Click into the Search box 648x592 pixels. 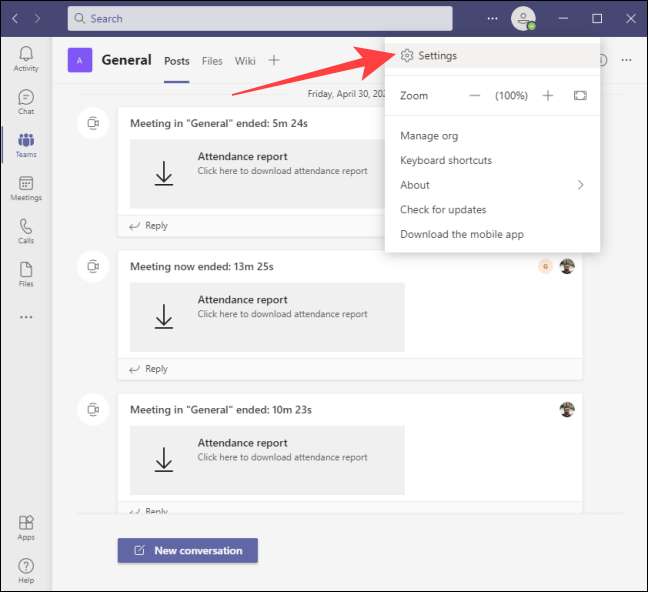(x=260, y=19)
